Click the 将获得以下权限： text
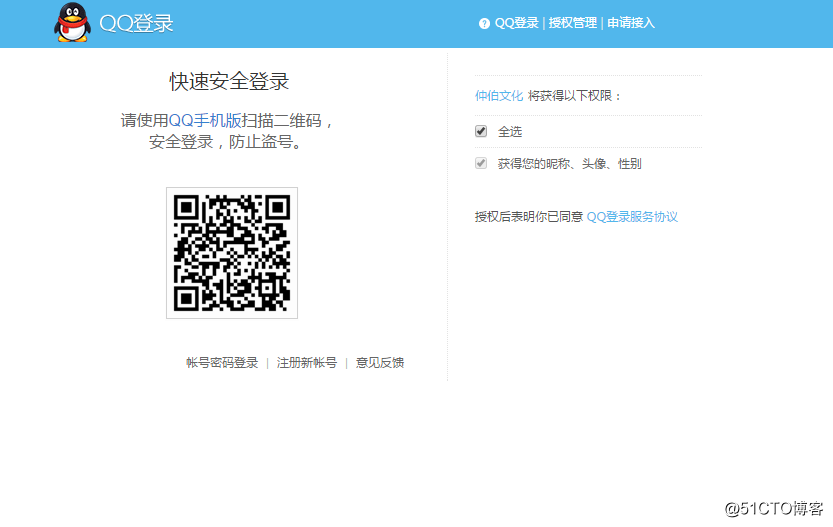Screen dimensions: 833x527 tap(575, 96)
